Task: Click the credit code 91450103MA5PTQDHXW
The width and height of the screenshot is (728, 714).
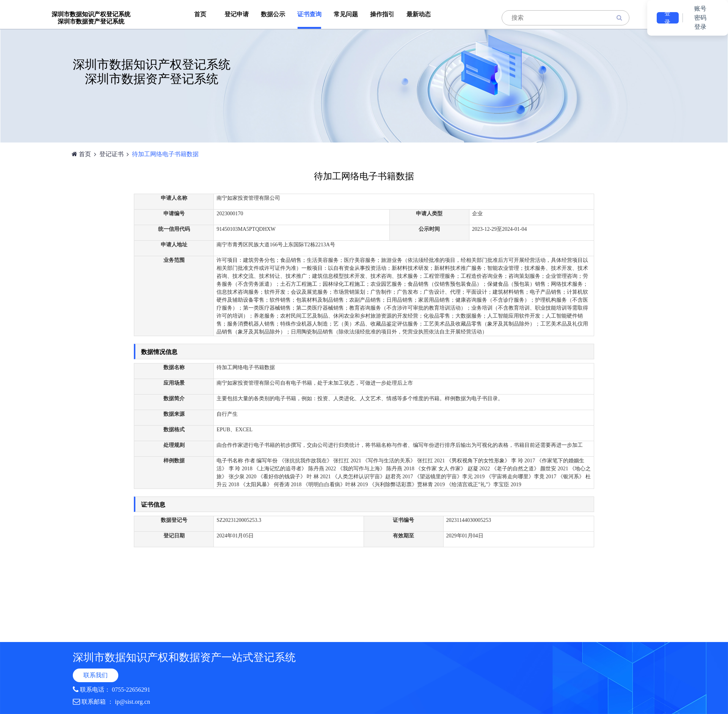Action: 246,229
